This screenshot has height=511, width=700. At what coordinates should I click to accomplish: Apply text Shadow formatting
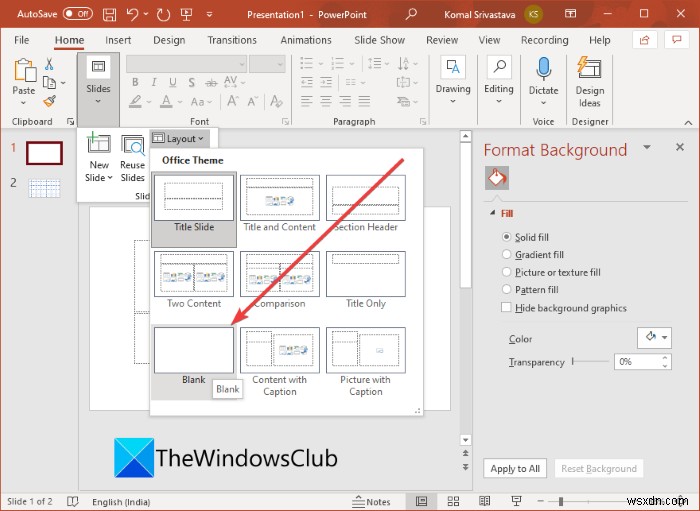tap(192, 82)
